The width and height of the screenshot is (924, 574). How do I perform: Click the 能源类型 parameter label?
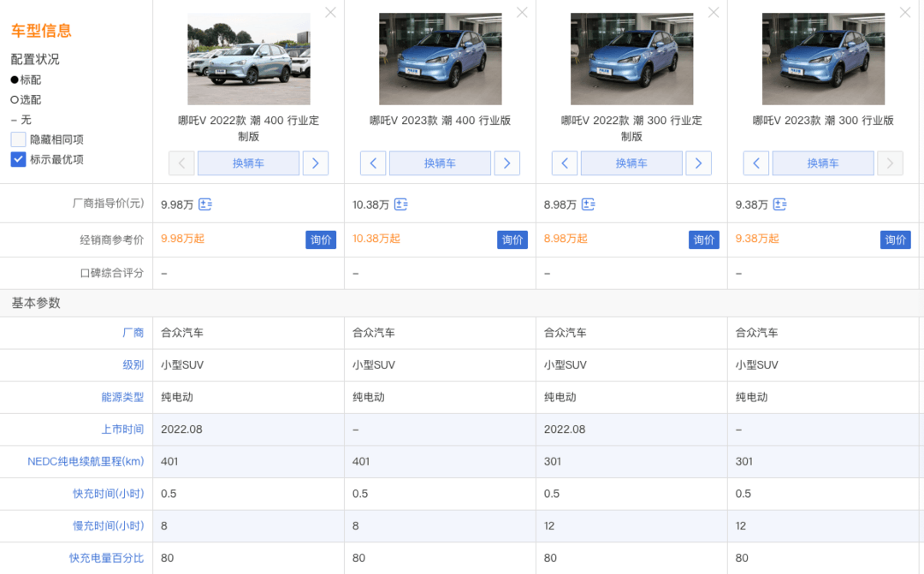[x=122, y=397]
